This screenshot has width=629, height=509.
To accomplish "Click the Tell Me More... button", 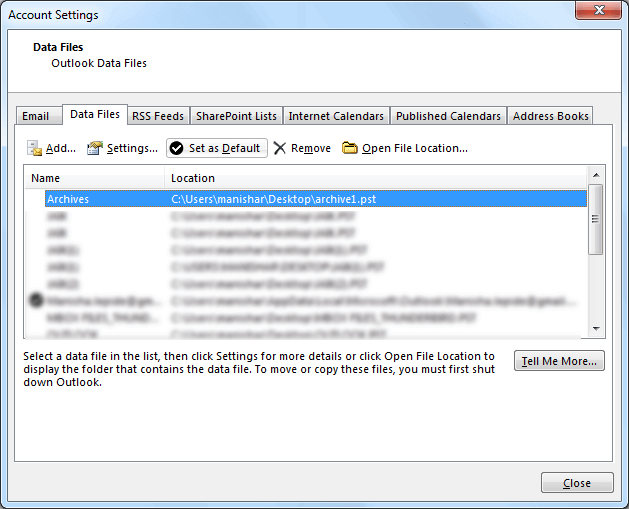I will (x=559, y=361).
